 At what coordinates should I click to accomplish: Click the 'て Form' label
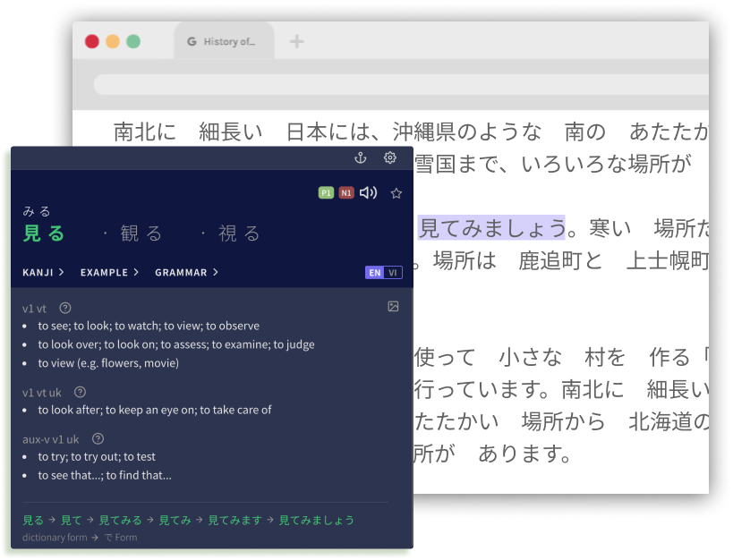[121, 538]
